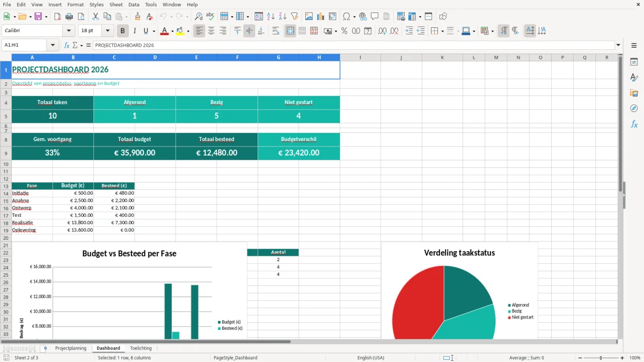Click the Print icon

pos(69,17)
